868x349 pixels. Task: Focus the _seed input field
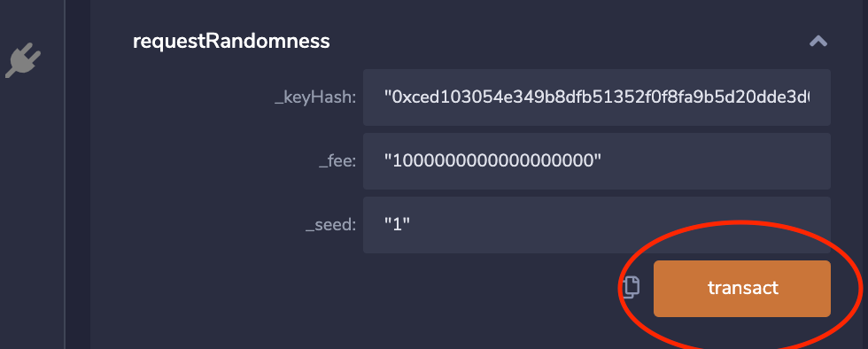click(597, 225)
